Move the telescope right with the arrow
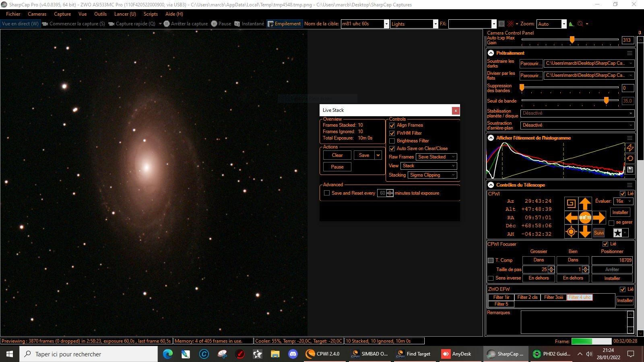The height and width of the screenshot is (362, 644). click(599, 218)
